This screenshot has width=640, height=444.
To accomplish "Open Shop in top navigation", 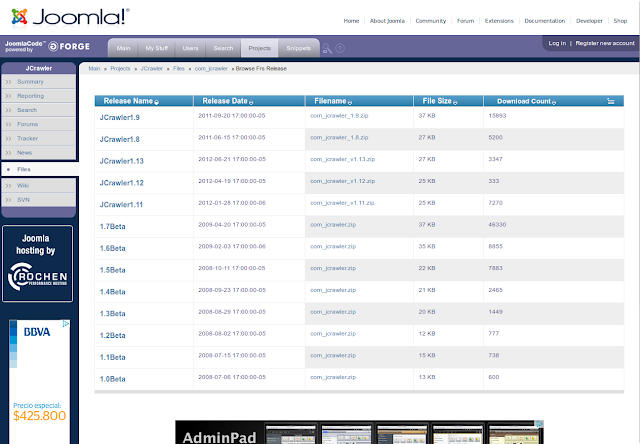I will tap(620, 21).
